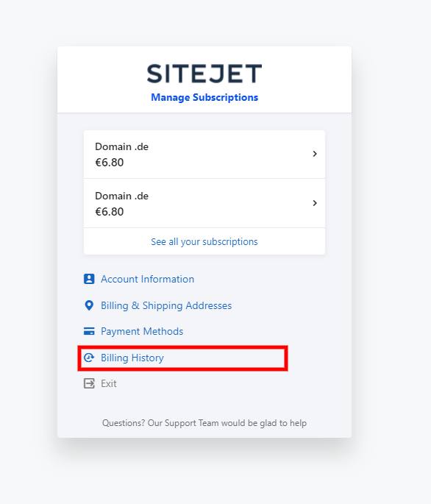Click the credit card Payment Methods icon
The image size is (431, 504).
pos(89,331)
